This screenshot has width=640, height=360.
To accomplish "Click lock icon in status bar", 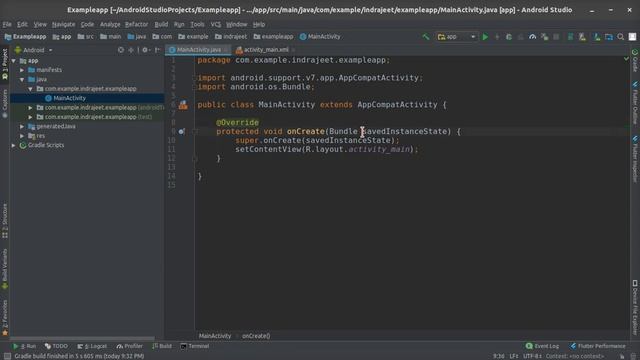I will (x=622, y=356).
